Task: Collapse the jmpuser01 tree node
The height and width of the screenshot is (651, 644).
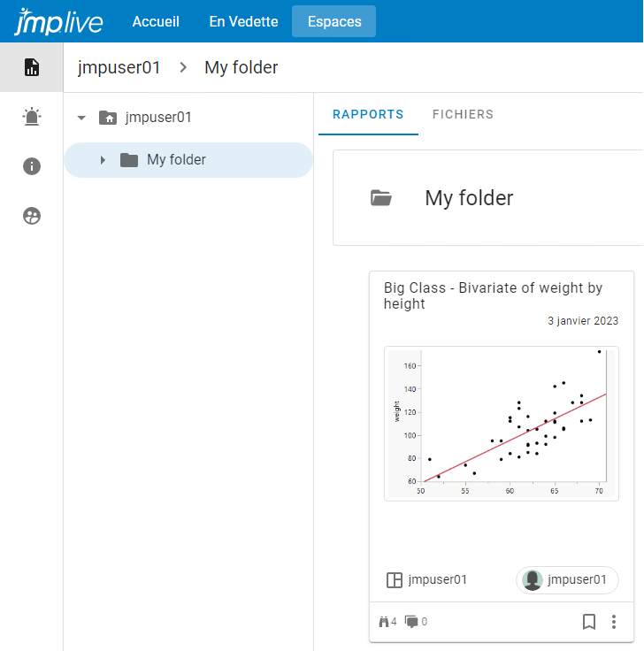Action: [x=82, y=118]
